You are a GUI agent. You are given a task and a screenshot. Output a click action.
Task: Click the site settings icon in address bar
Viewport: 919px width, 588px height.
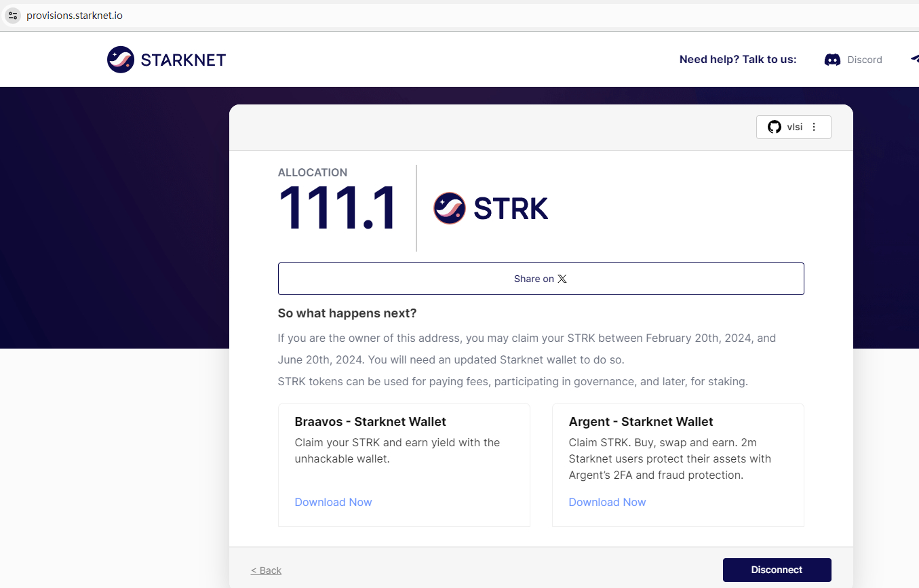click(x=13, y=15)
